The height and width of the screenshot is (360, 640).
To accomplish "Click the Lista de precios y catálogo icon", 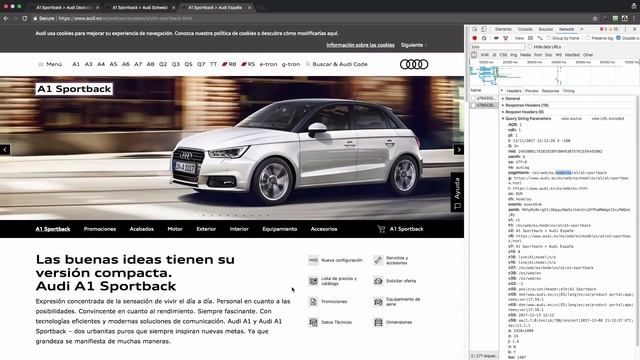I will pyautogui.click(x=313, y=281).
